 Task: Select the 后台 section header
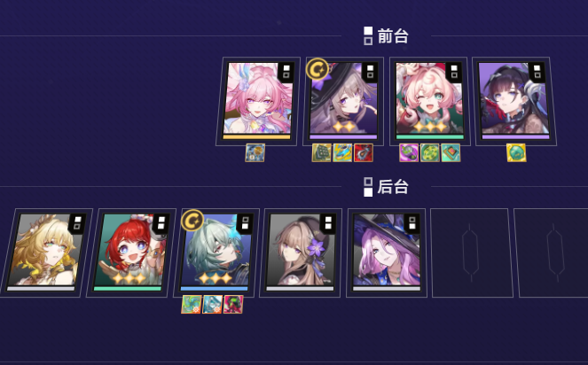[387, 187]
